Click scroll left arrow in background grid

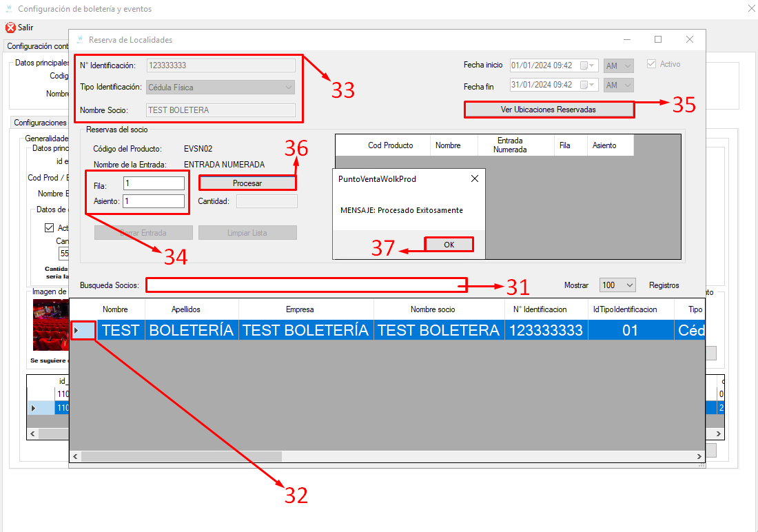click(x=32, y=434)
